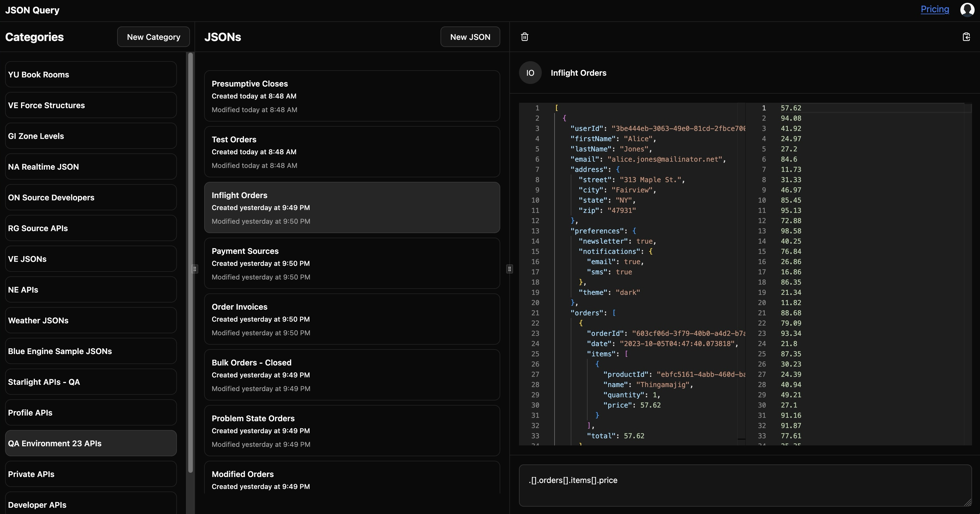Go to JSON Query home title
Viewport: 980px width, 514px height.
coord(32,10)
